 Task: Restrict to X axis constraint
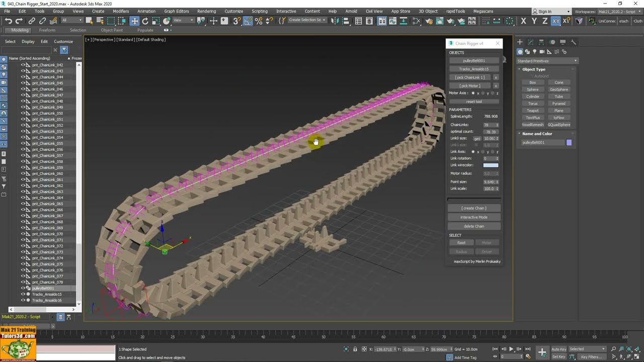523,21
